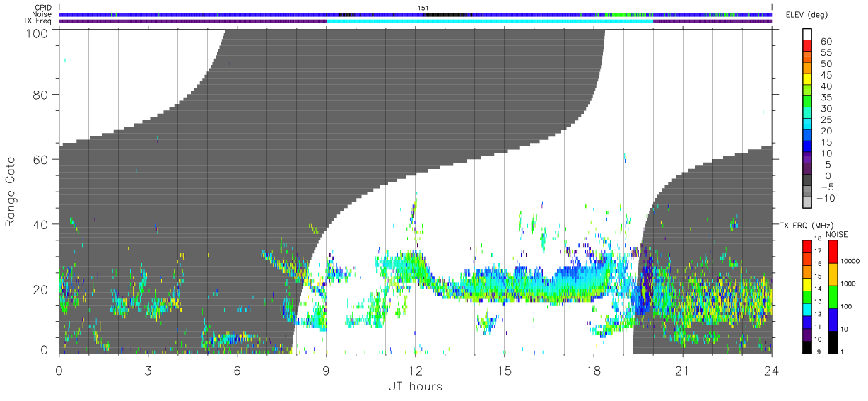Click the 10000 label on NOISE scale
This screenshot has width=868, height=401.
[852, 262]
